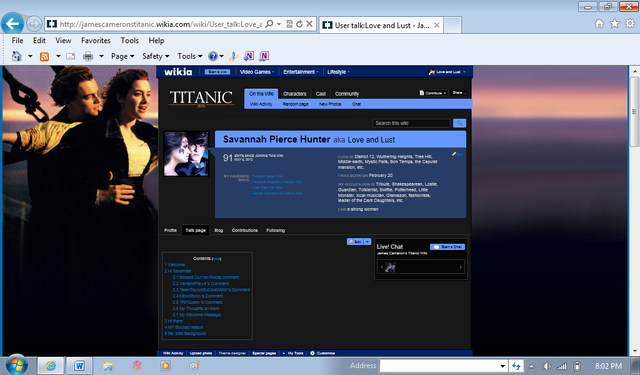Expand the Print dropdown arrow
Screen dimensions: 640x375
point(101,56)
